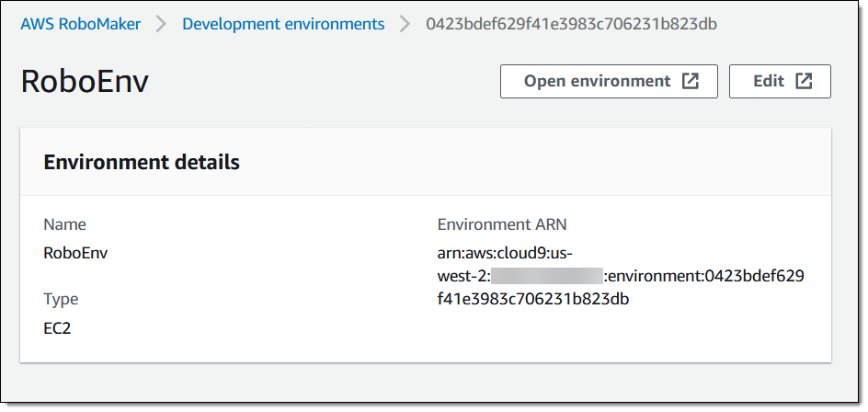Click the Environment details panel heading

142,163
